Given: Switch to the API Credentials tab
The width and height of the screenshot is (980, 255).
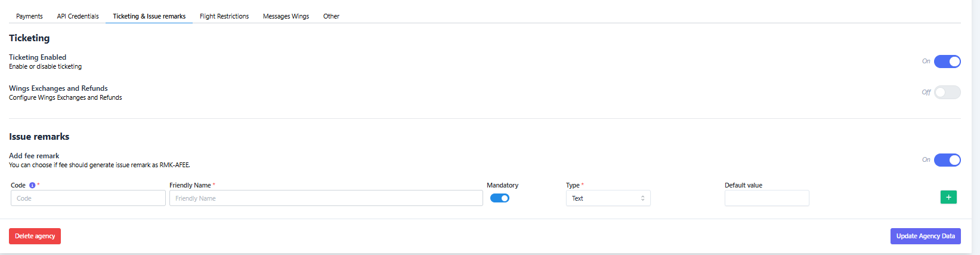Looking at the screenshot, I should 78,16.
